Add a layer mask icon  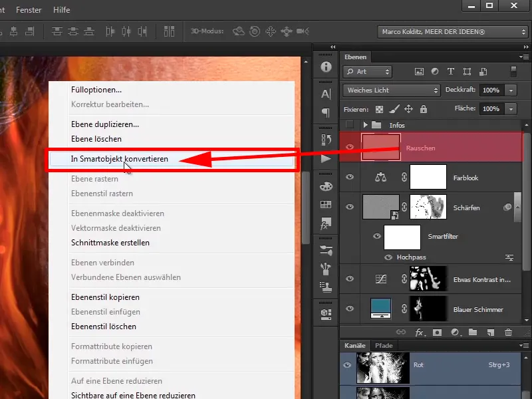(438, 332)
